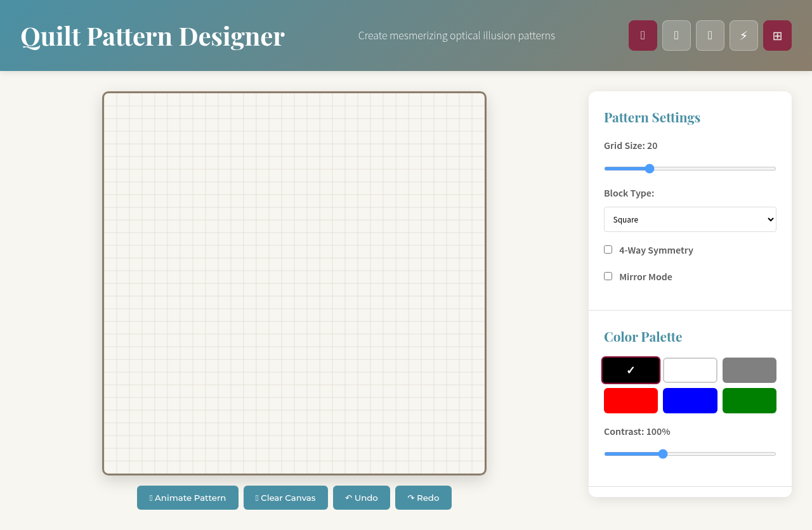
Task: Click the Contrast slider handle
Action: pos(663,454)
